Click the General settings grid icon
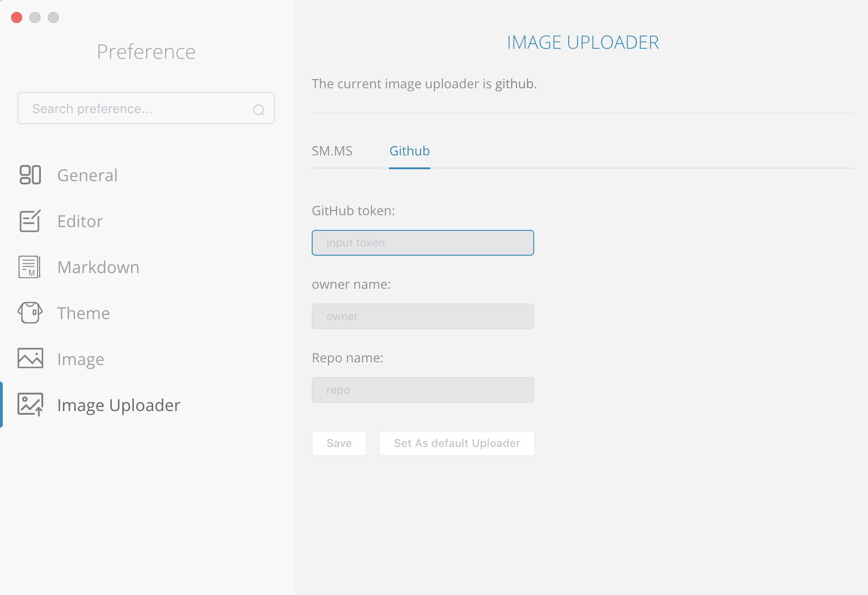 30,175
